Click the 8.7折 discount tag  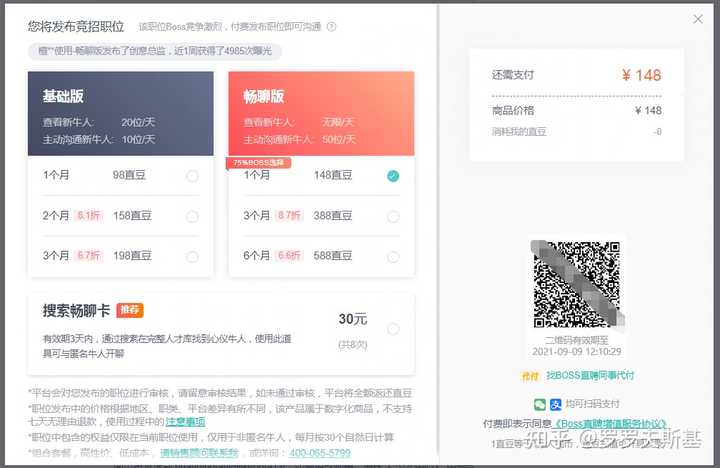(289, 215)
